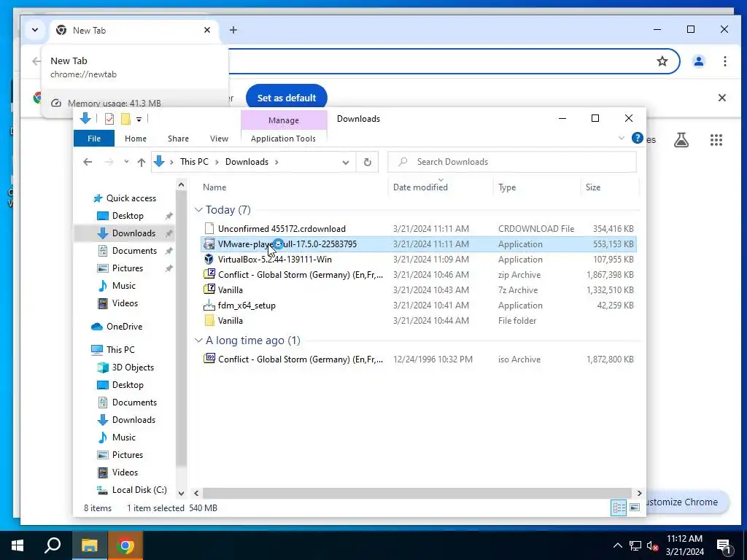Sort files by Name column
Screen dimensions: 747x560
214,187
